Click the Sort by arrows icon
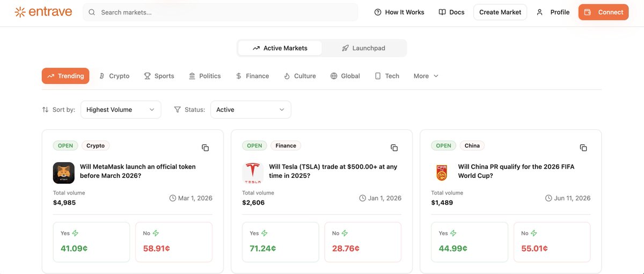 (x=45, y=110)
